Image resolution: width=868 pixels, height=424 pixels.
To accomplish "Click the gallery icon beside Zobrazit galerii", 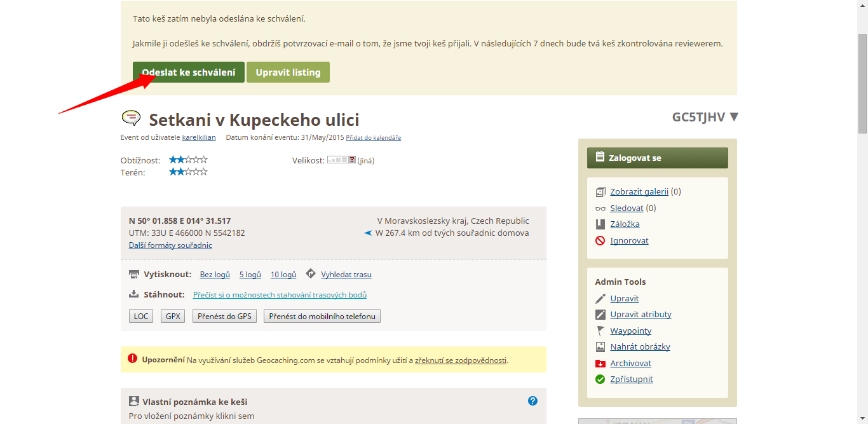I will pyautogui.click(x=600, y=192).
